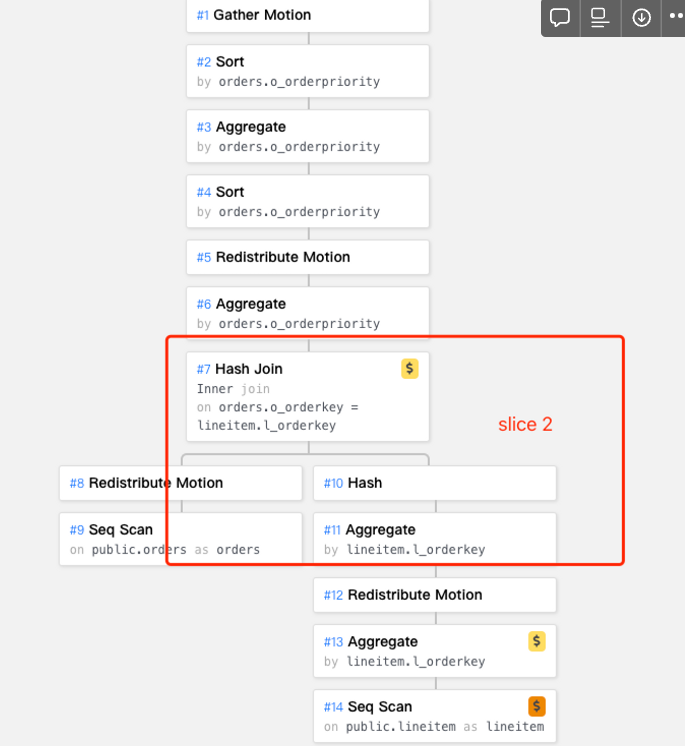
Task: Select the #12 Redistribute Motion node
Action: [435, 595]
